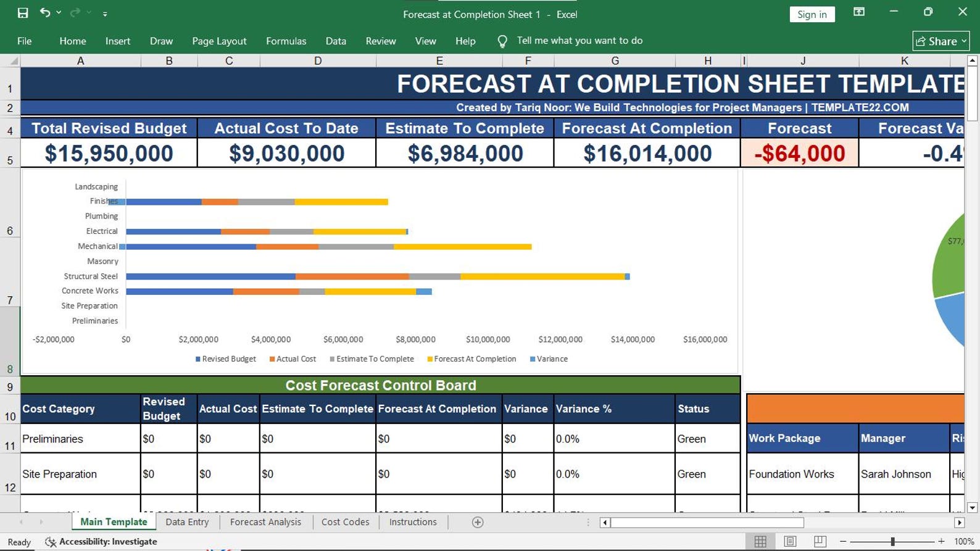This screenshot has height=551, width=980.
Task: Click the Tell me what you want to do box
Action: coord(579,41)
